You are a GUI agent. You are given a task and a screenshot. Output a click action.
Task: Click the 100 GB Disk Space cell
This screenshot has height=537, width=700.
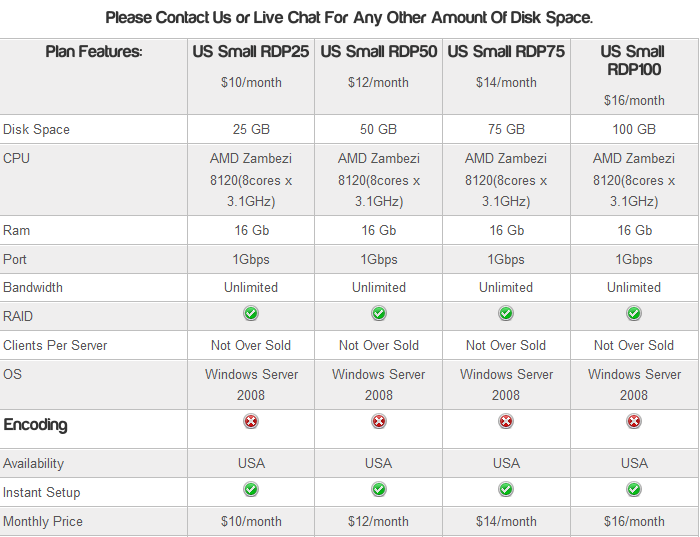pos(634,129)
